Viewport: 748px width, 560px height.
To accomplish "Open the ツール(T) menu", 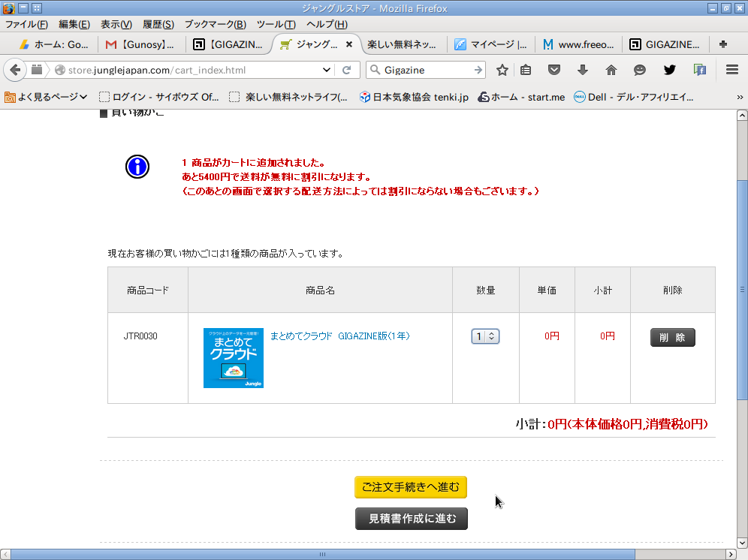I will tap(276, 24).
